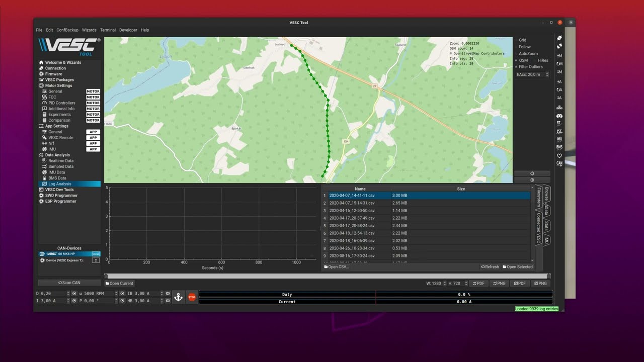Click the disconnect plug icon below connect
644x362 pixels.
click(559, 47)
